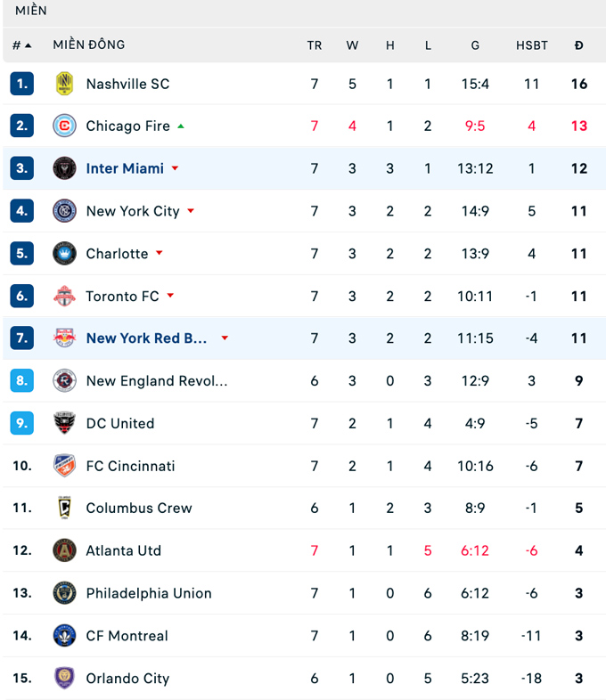Open the Philadelphia Union team page

click(149, 593)
